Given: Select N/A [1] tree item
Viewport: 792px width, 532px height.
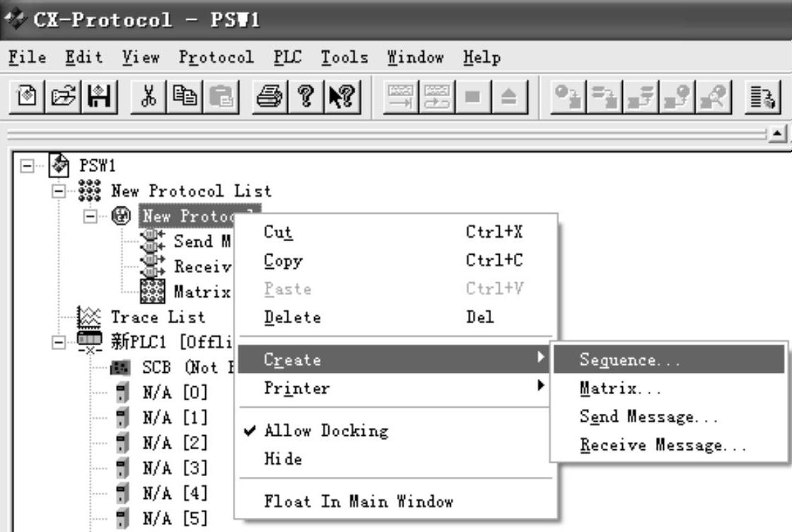Looking at the screenshot, I should 175,417.
